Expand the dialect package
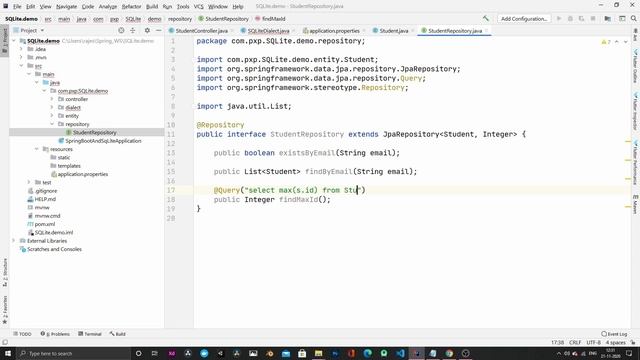This screenshot has width=640, height=360. tap(52, 107)
